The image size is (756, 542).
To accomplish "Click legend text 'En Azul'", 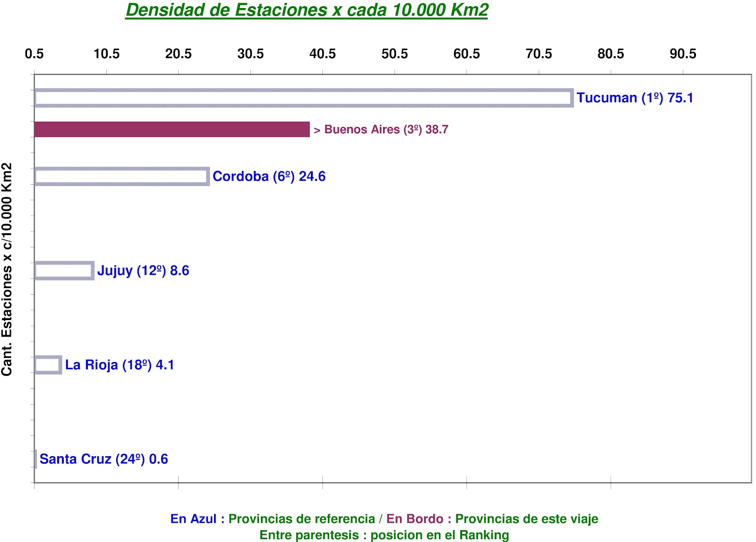I will point(193,519).
